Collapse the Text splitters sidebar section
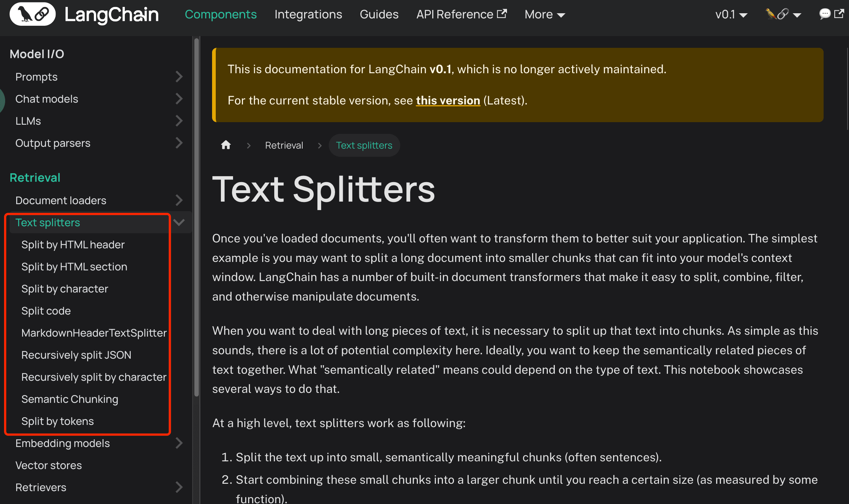The height and width of the screenshot is (504, 849). point(179,222)
